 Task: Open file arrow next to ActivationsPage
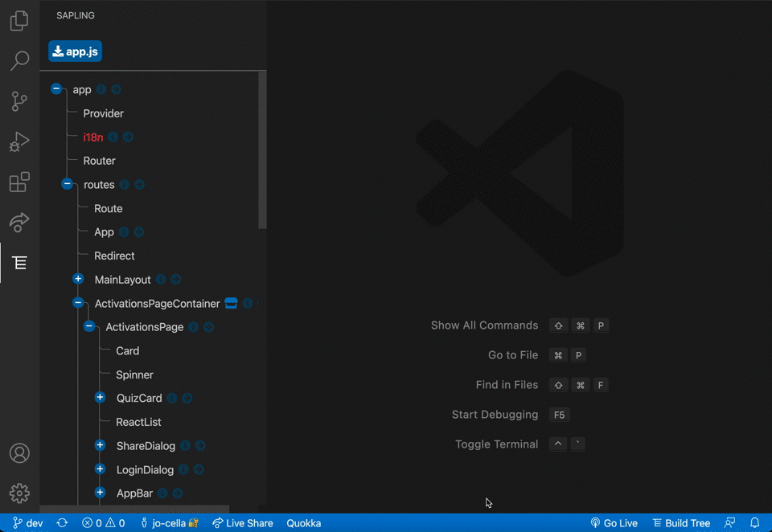(209, 327)
